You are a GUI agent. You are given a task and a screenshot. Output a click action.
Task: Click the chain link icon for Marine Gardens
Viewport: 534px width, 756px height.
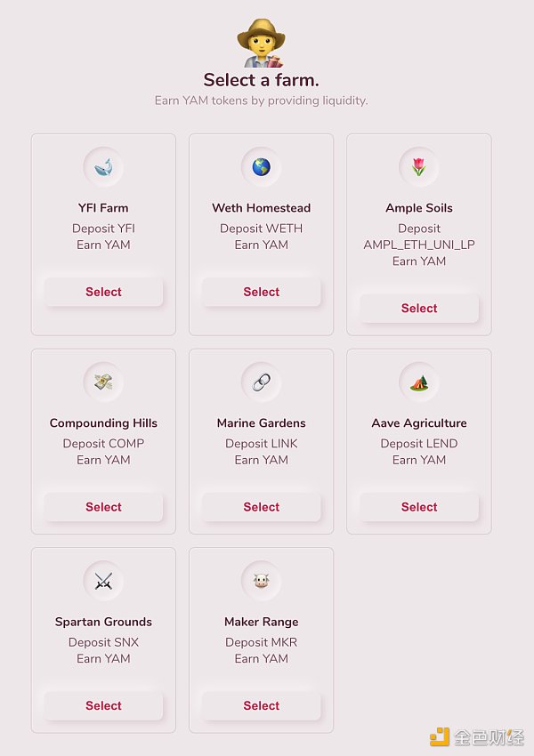point(261,382)
